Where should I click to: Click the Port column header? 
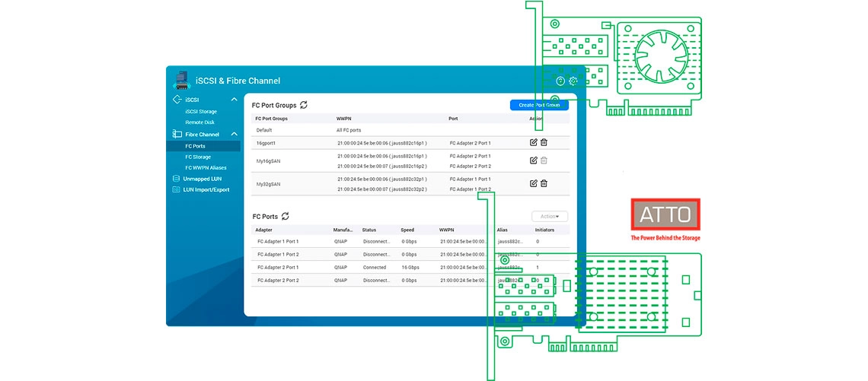click(453, 119)
